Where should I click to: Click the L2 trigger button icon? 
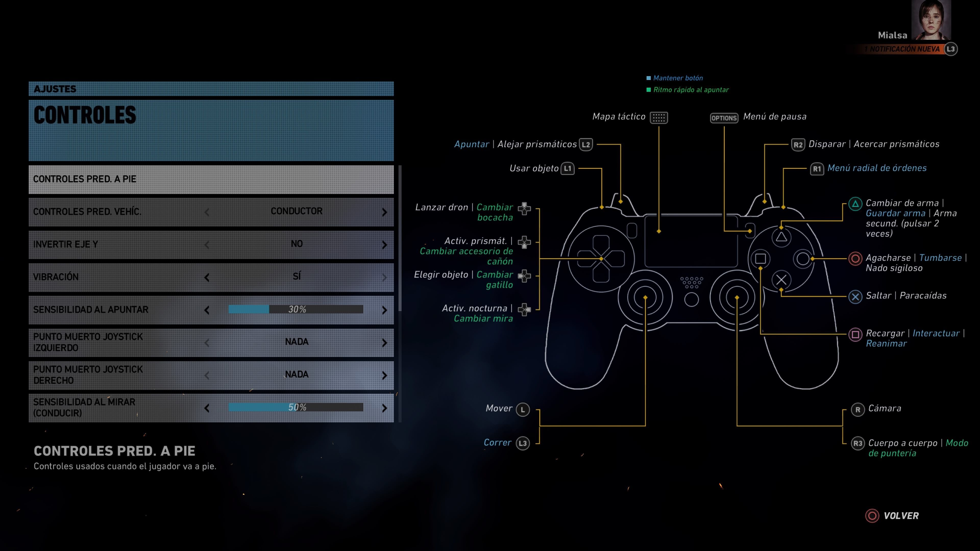(586, 144)
